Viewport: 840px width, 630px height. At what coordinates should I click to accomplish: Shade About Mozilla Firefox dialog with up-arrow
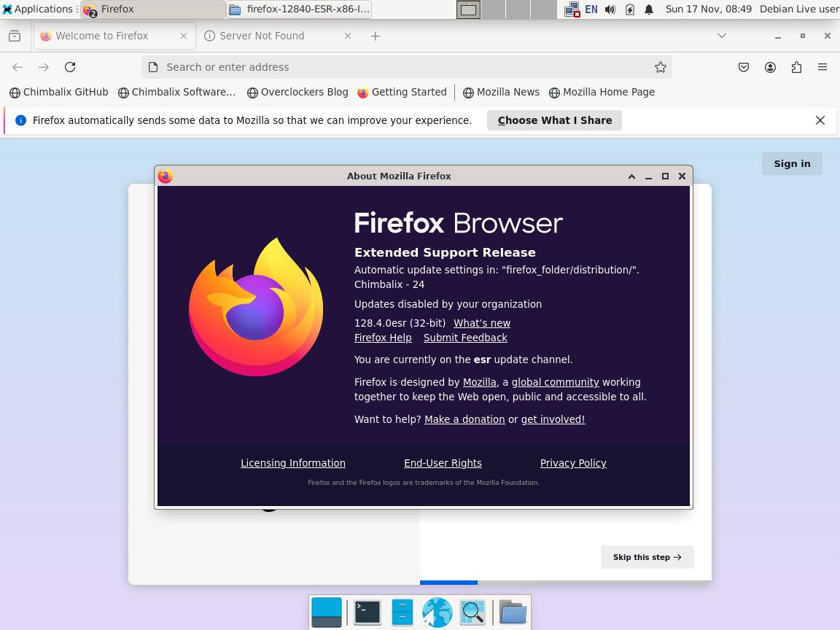[631, 176]
